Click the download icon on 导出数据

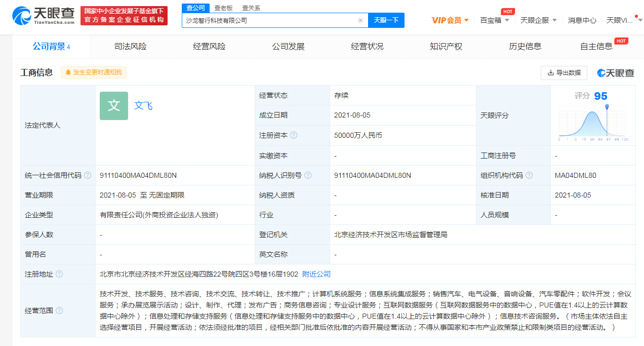point(552,72)
